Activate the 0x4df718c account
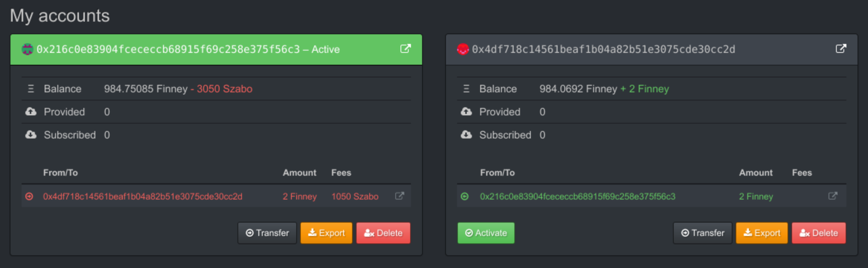The image size is (868, 268). pyautogui.click(x=486, y=233)
